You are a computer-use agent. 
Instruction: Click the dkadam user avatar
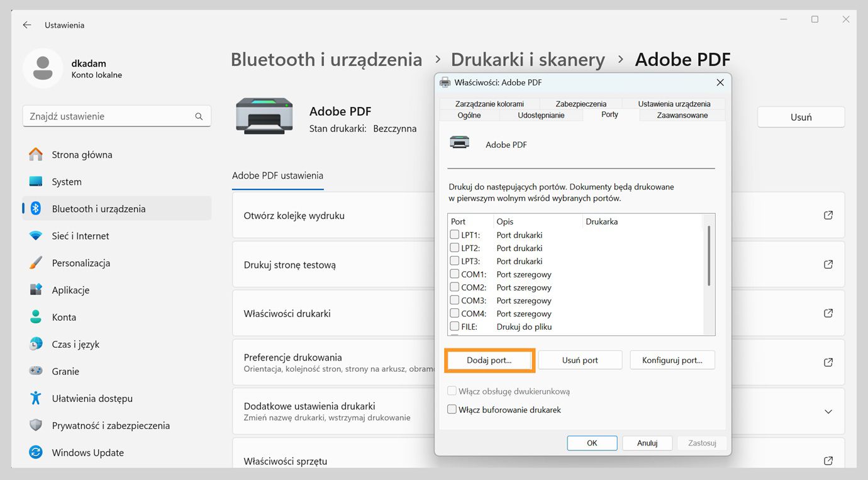42,68
